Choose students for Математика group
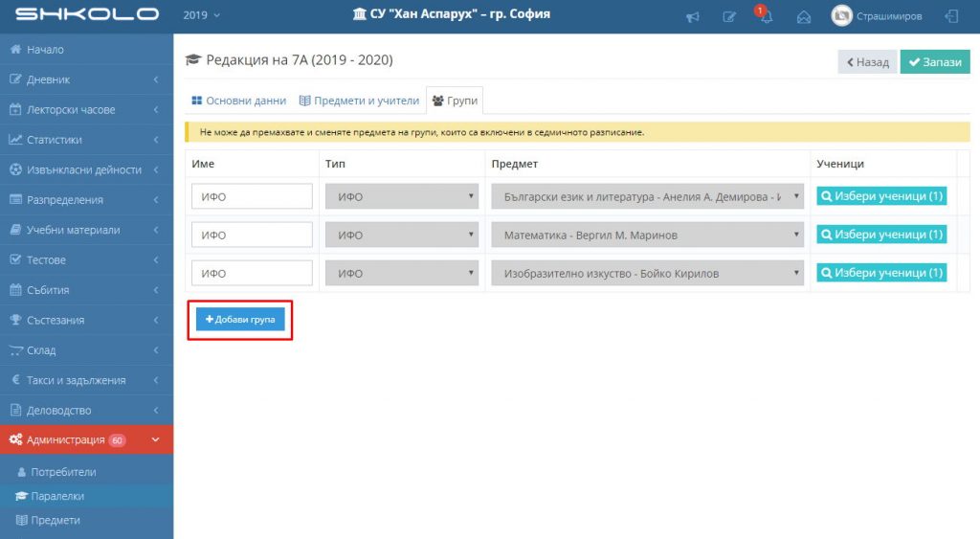The height and width of the screenshot is (539, 980). (x=881, y=234)
